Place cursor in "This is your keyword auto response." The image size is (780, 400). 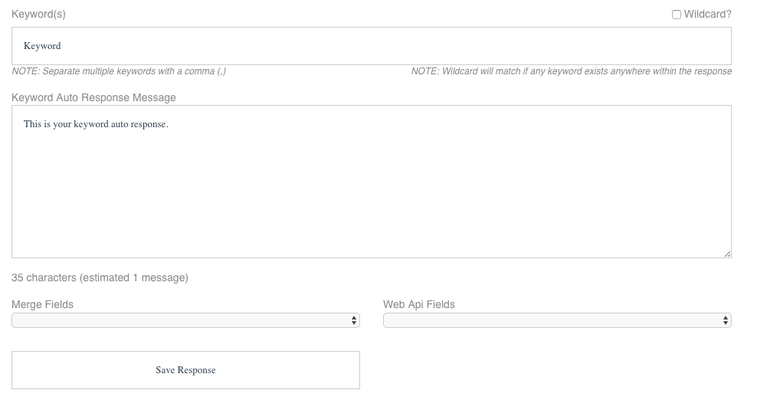(x=96, y=124)
